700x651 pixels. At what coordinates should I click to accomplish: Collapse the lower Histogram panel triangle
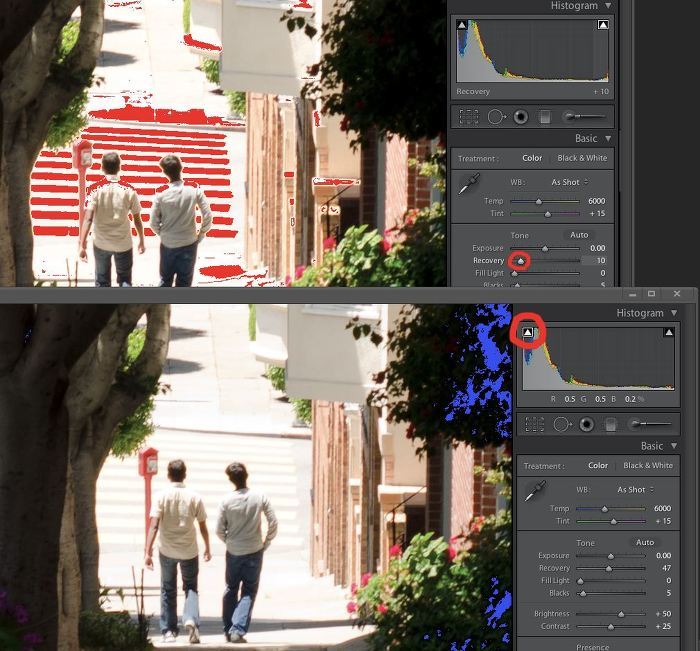674,313
